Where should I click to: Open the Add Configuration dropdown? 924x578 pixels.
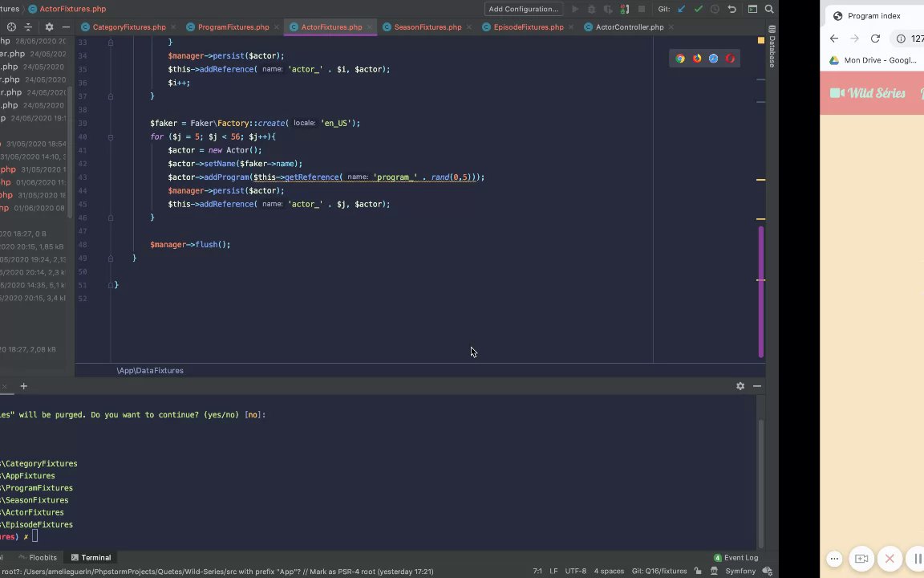pos(523,10)
